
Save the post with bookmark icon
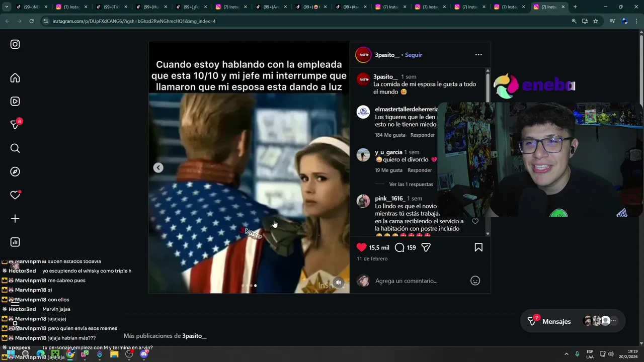tap(478, 247)
